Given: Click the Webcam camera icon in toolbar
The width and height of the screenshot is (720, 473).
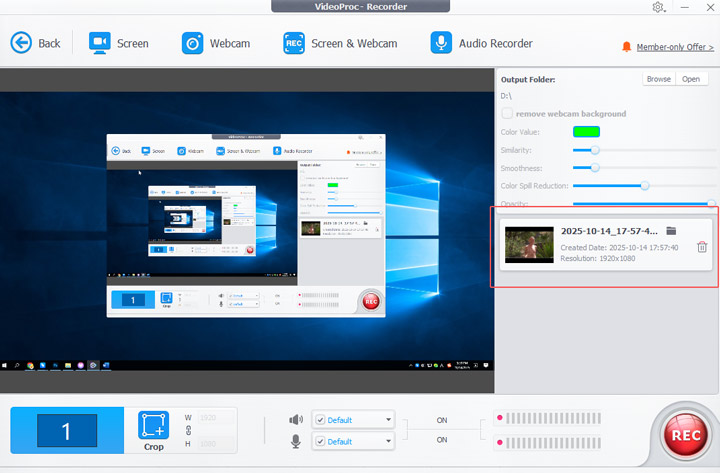Looking at the screenshot, I should (x=192, y=43).
